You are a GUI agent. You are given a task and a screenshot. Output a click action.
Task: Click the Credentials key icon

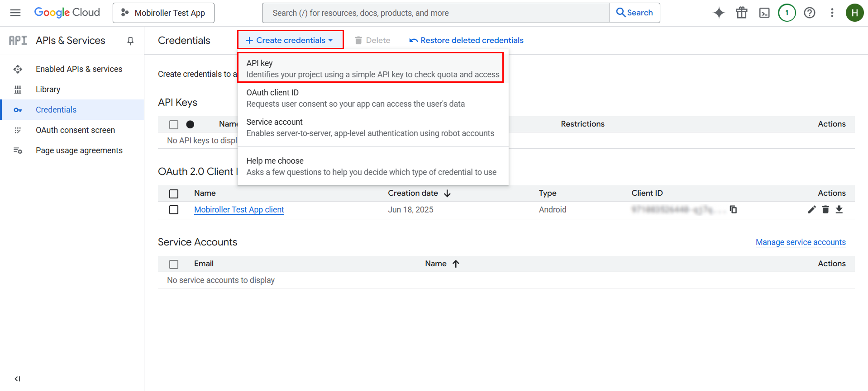18,110
